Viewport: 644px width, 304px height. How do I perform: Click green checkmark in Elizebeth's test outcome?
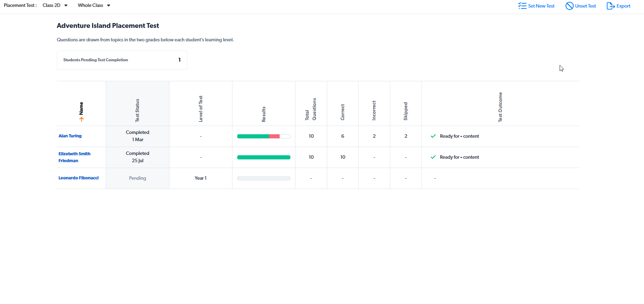coord(433,157)
